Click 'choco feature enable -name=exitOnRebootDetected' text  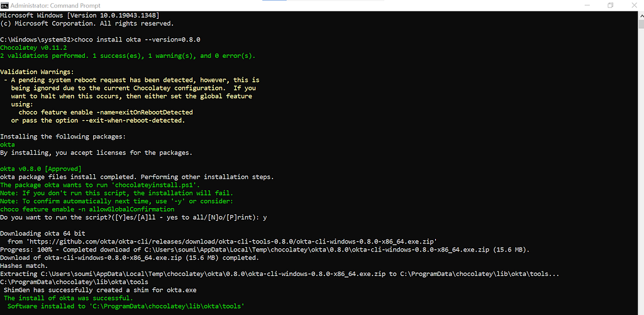(x=106, y=112)
